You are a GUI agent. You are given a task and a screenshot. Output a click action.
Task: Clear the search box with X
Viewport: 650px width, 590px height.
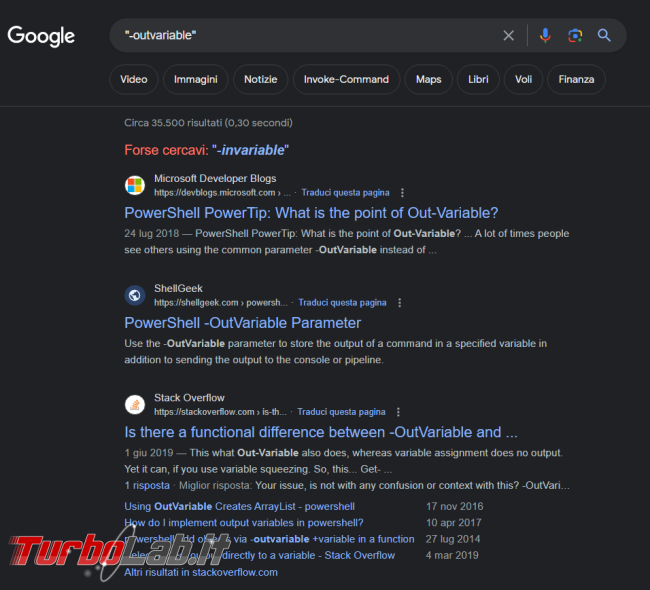click(509, 35)
